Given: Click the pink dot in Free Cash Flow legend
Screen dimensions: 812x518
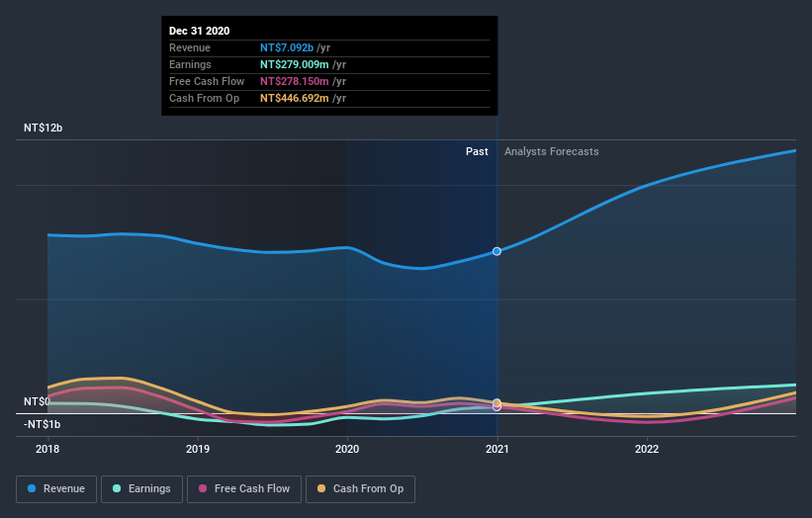Looking at the screenshot, I should click(x=203, y=488).
